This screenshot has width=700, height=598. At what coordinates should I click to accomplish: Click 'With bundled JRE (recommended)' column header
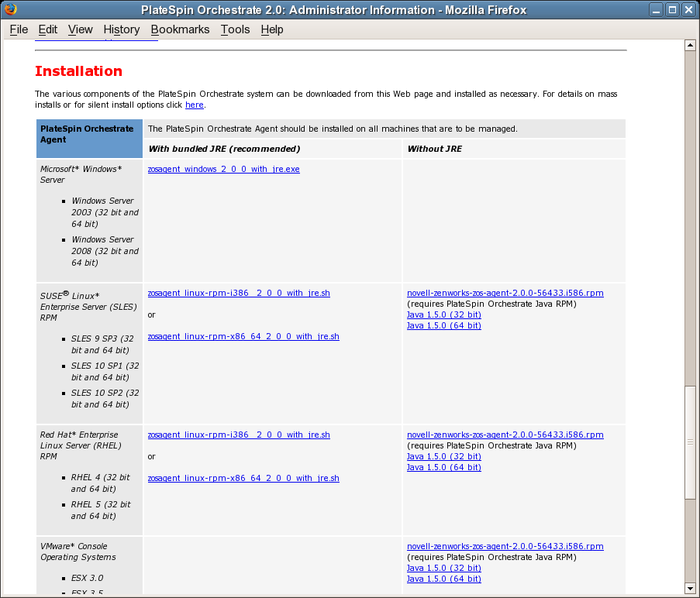pyautogui.click(x=224, y=149)
